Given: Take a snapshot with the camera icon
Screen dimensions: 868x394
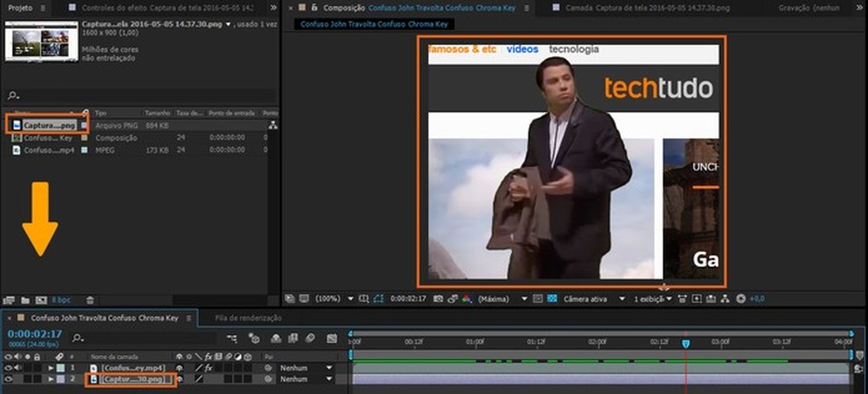Looking at the screenshot, I should [x=438, y=299].
